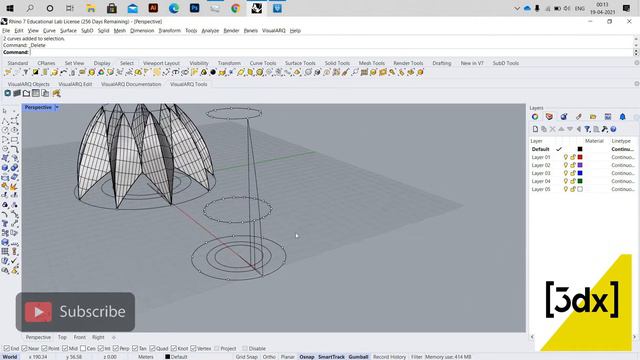Open Layers panel help icon
Viewport: 640px width, 360px height.
click(613, 129)
